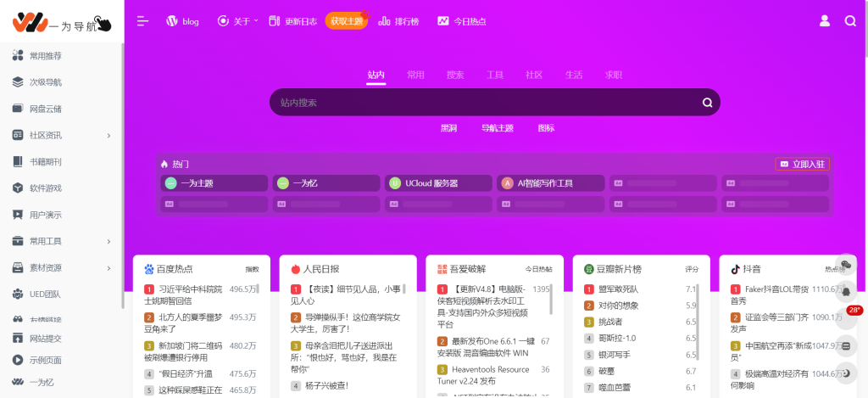Click the sidebar vertical scrollbar
This screenshot has width=868, height=398.
click(122, 175)
